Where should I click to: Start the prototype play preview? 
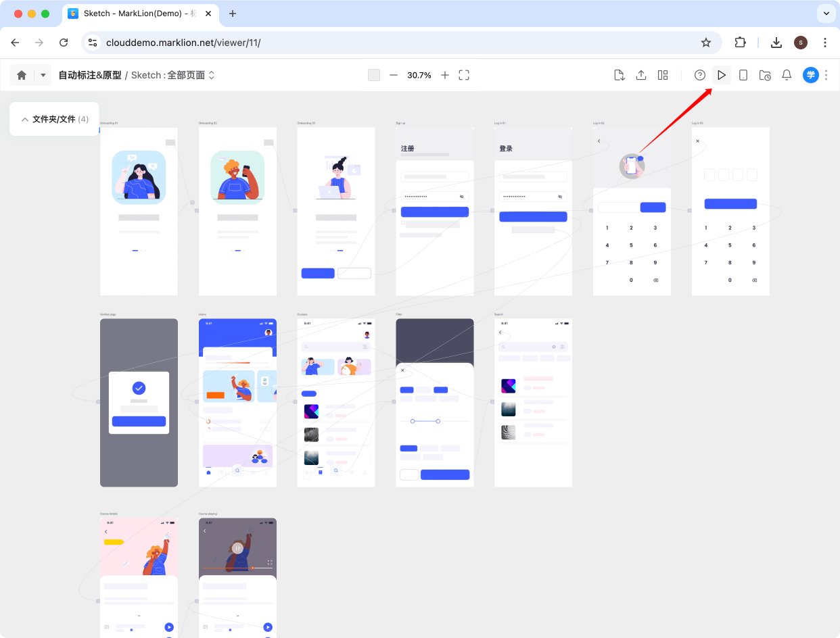pos(721,75)
